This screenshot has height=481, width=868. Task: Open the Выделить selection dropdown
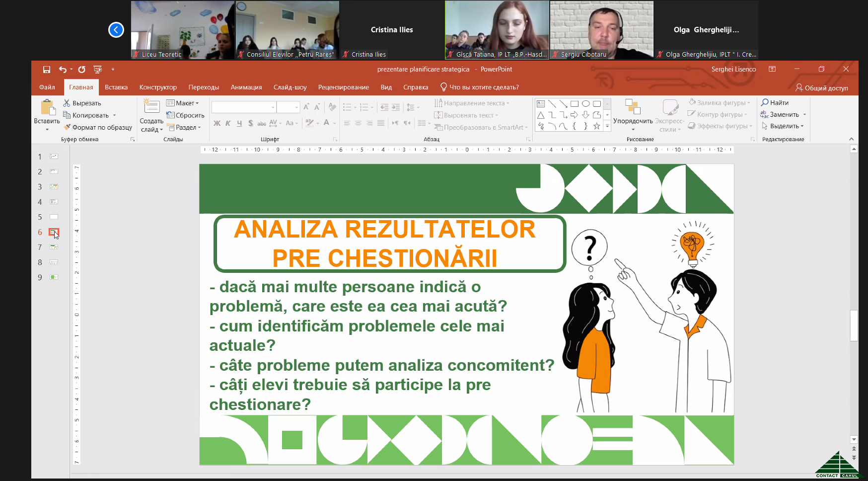point(783,126)
